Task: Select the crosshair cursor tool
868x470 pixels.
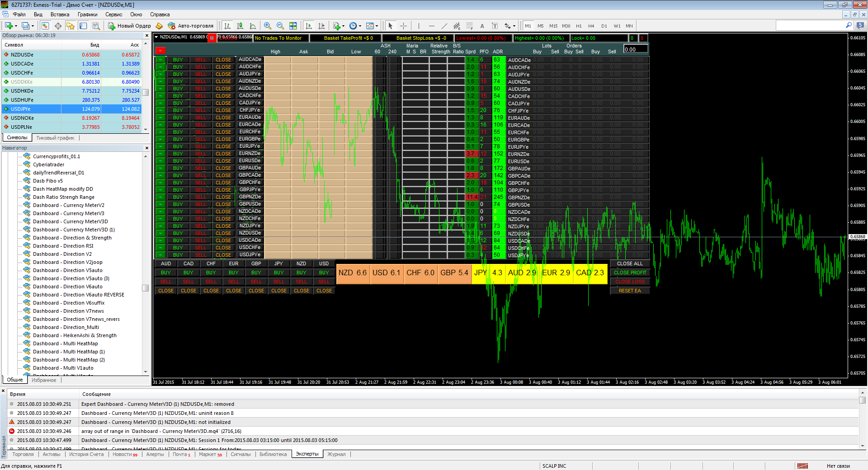Action: [404, 26]
